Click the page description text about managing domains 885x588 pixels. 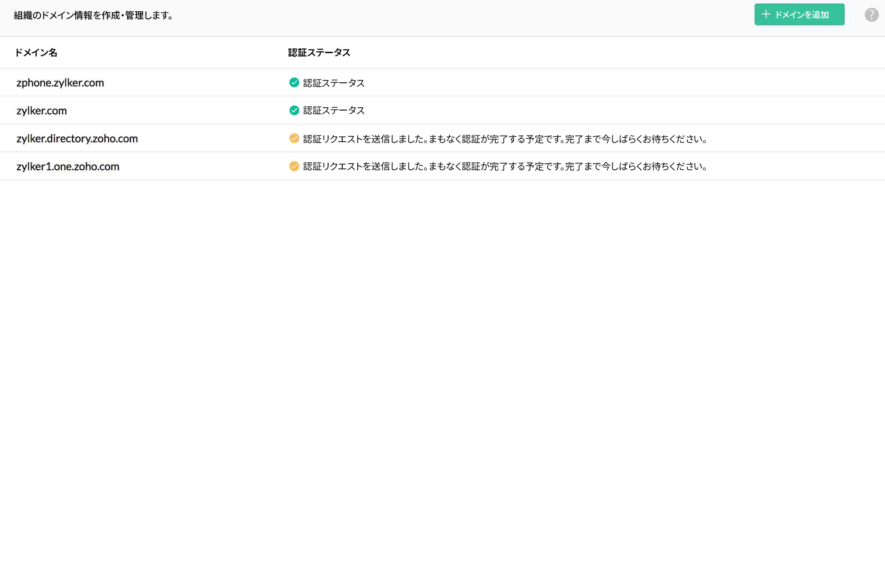click(92, 16)
